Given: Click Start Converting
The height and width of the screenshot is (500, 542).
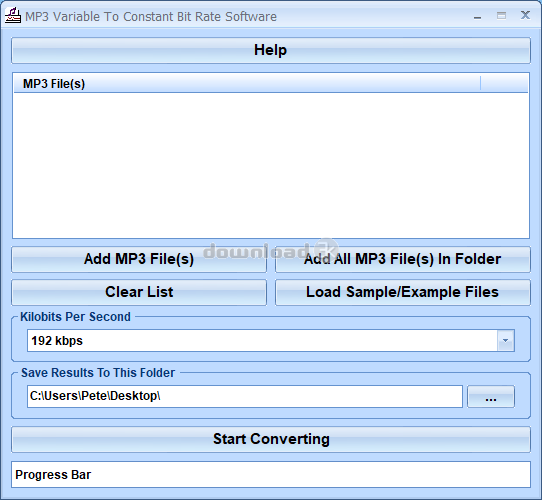Looking at the screenshot, I should point(271,439).
